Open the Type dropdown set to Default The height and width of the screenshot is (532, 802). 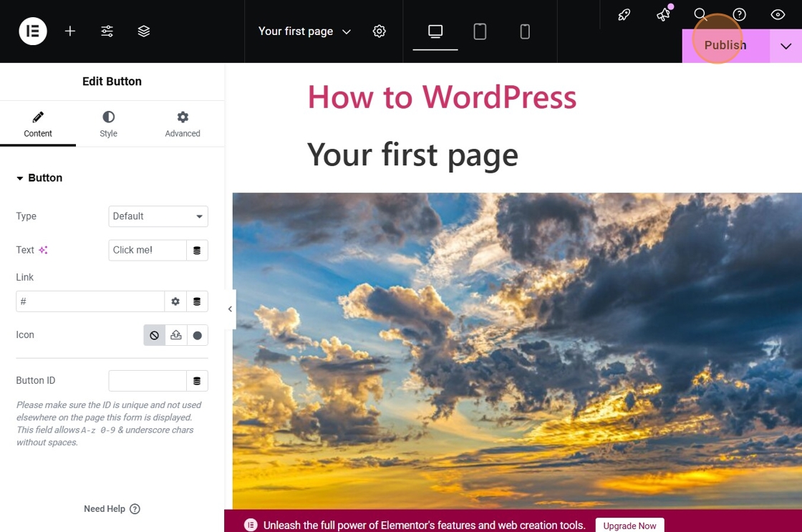(158, 216)
